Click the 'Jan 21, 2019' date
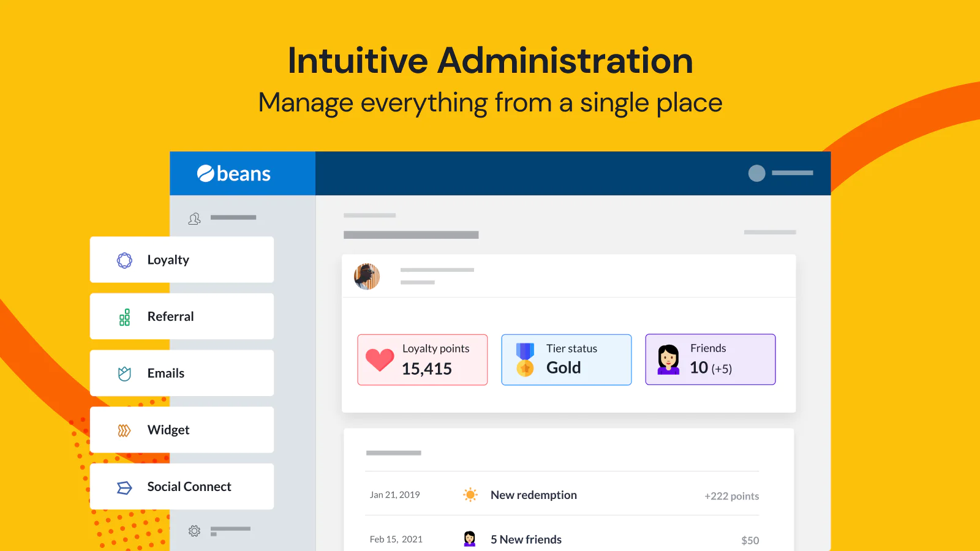The image size is (980, 551). 395,495
